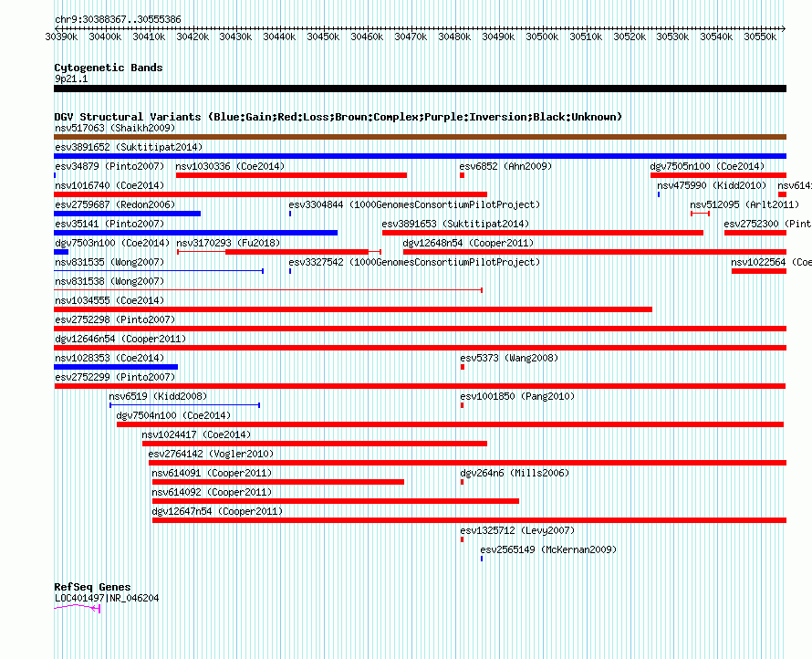Select the blue nsv1028353 gain bar
This screenshot has width=812, height=659.
pos(116,367)
